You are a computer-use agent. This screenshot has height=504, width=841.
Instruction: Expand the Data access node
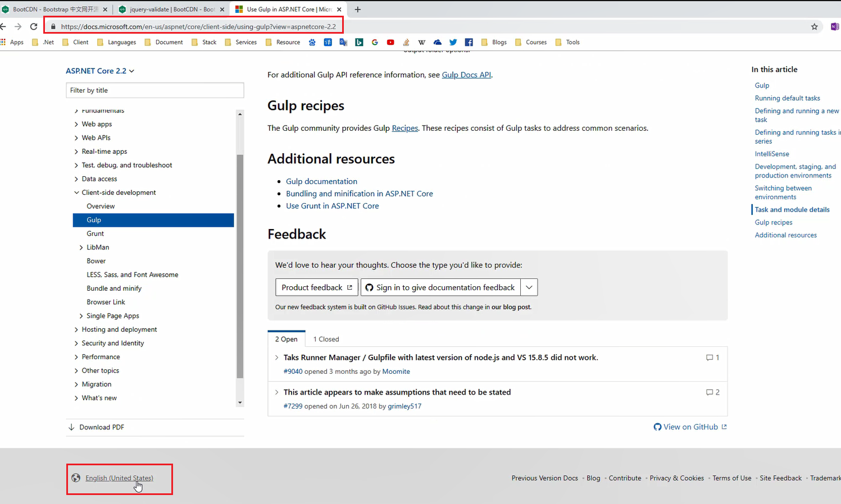pyautogui.click(x=76, y=179)
